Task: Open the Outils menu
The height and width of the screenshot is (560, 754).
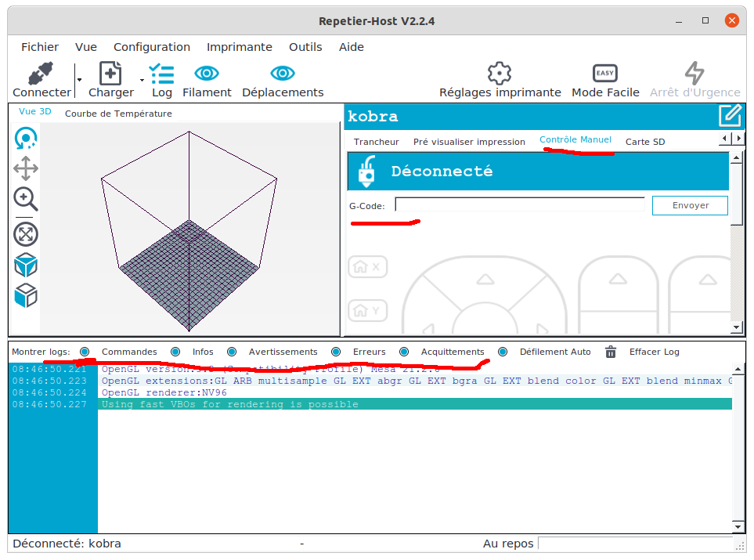Action: pos(305,47)
